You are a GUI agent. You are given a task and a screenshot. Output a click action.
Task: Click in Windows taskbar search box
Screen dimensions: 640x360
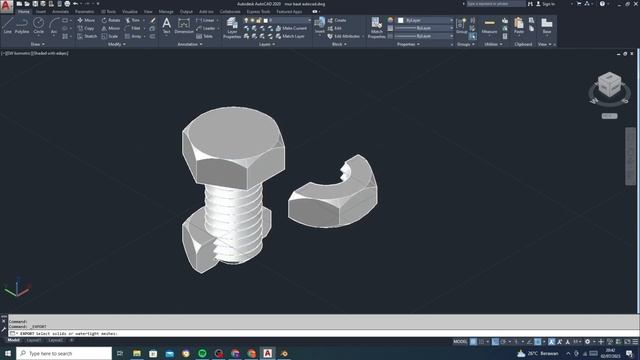(64, 353)
